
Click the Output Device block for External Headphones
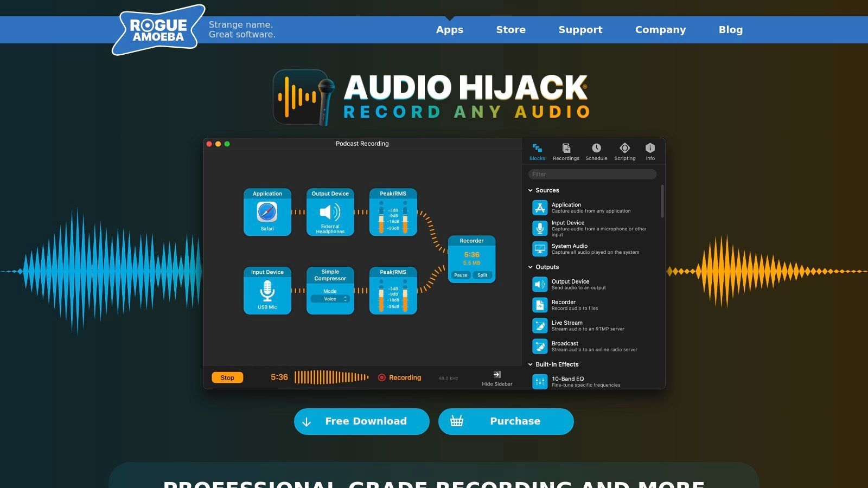coord(330,213)
